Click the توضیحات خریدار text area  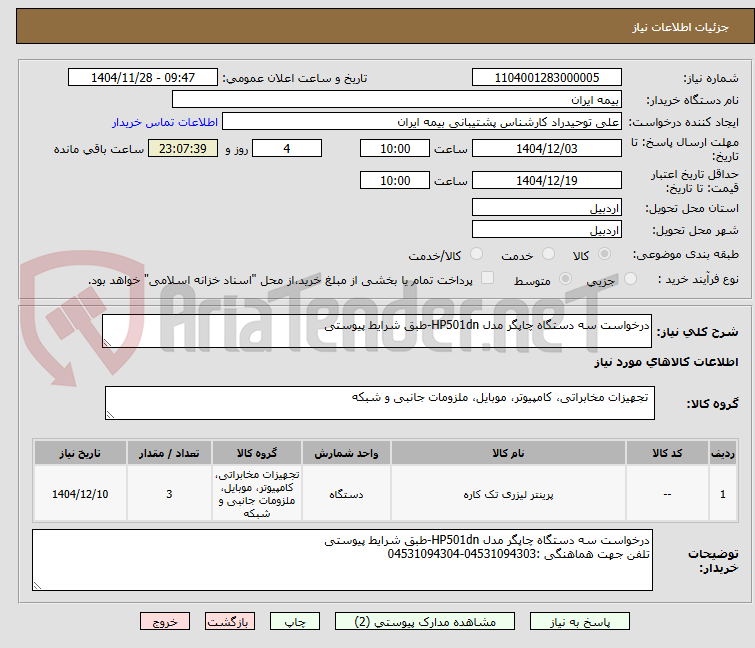coord(342,560)
